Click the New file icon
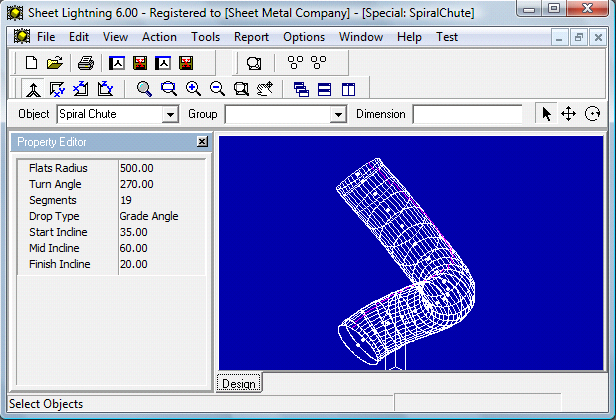 (x=31, y=63)
